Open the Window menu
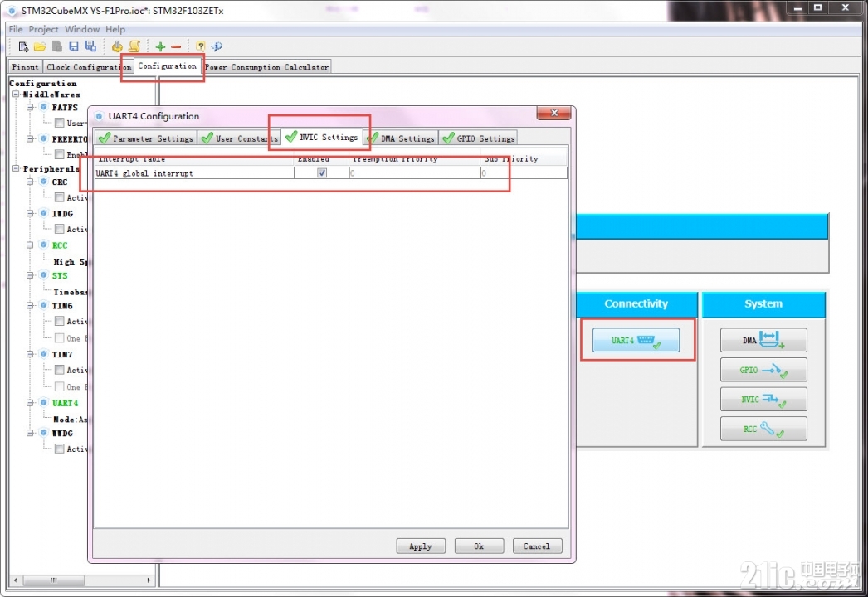Image resolution: width=868 pixels, height=597 pixels. coord(82,29)
